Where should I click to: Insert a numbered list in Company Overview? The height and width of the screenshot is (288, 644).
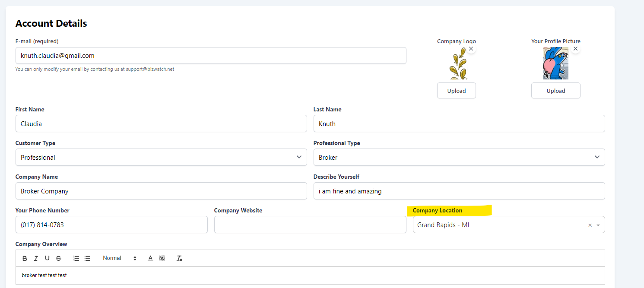pyautogui.click(x=76, y=258)
